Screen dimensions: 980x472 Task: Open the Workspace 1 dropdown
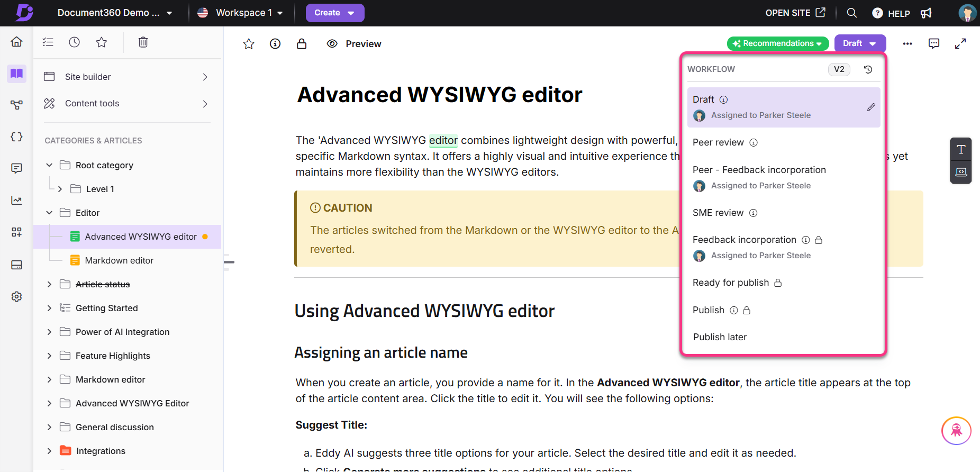coord(240,13)
